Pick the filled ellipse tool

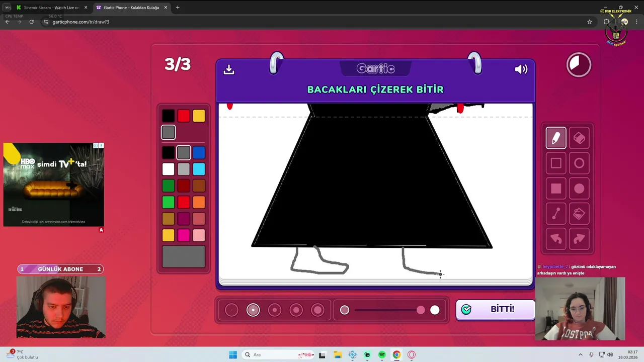pyautogui.click(x=579, y=189)
